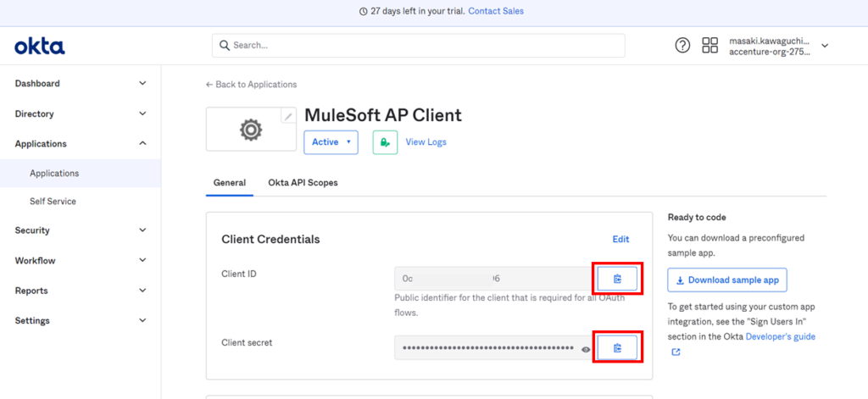Select the General tab
Image resolution: width=868 pixels, height=399 pixels.
pyautogui.click(x=229, y=183)
